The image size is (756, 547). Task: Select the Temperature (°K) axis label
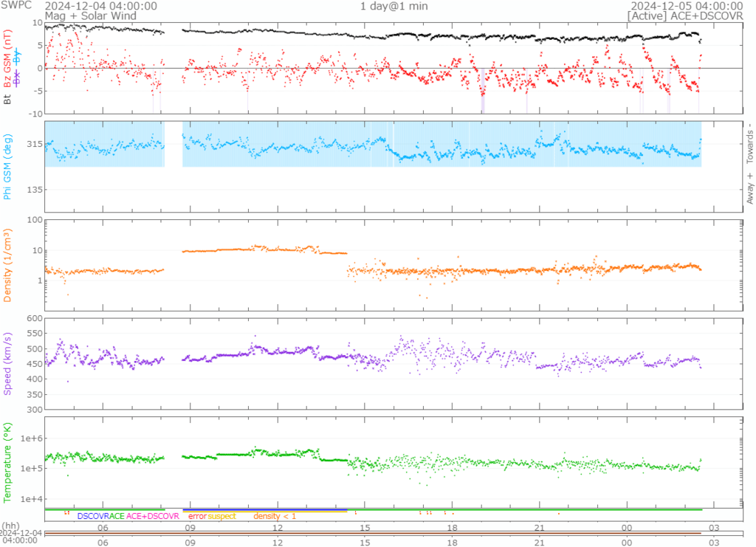[7, 461]
